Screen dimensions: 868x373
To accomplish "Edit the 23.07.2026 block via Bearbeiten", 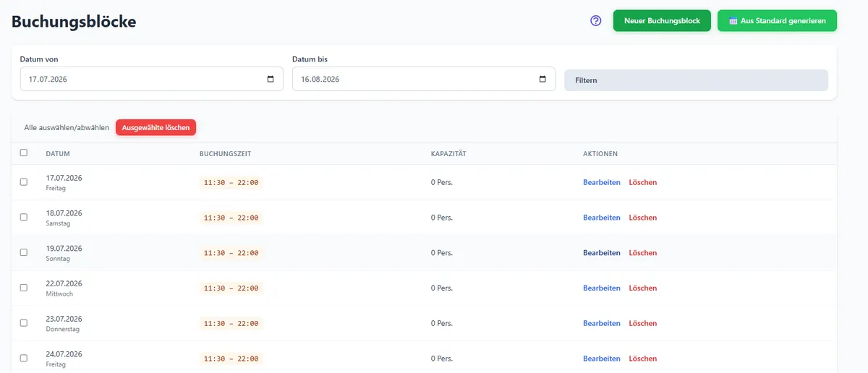I will pyautogui.click(x=602, y=323).
